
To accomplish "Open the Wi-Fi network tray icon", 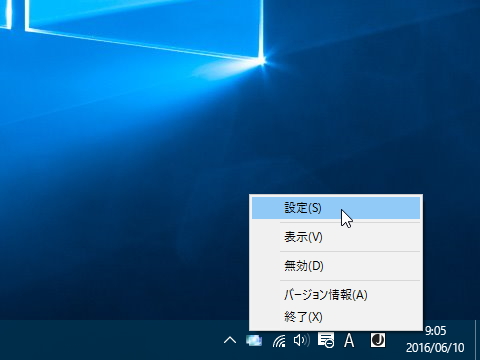I will click(x=279, y=341).
